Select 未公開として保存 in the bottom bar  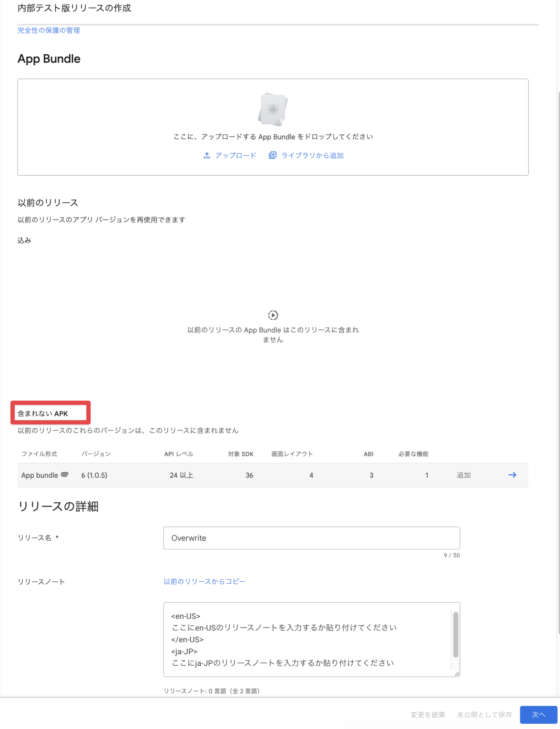pos(484,715)
